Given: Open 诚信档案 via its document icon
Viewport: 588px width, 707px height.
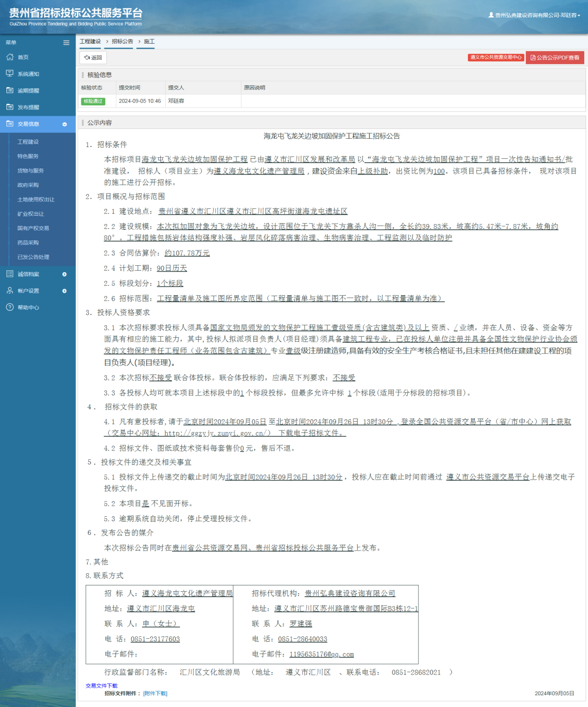Looking at the screenshot, I should (x=10, y=274).
